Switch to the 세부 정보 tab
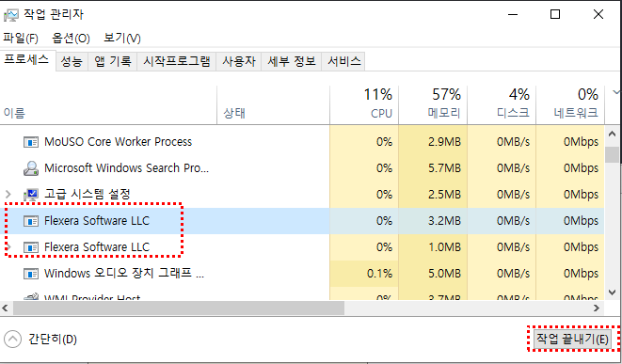 (292, 61)
